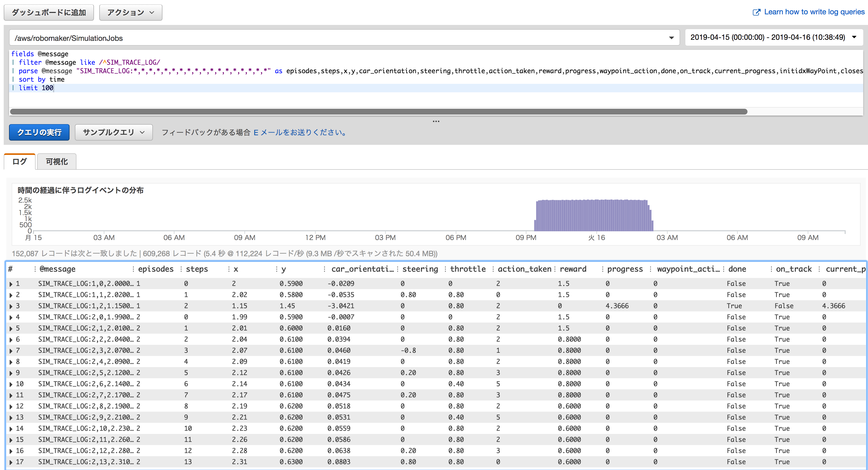Expand log row number 1

click(11, 284)
